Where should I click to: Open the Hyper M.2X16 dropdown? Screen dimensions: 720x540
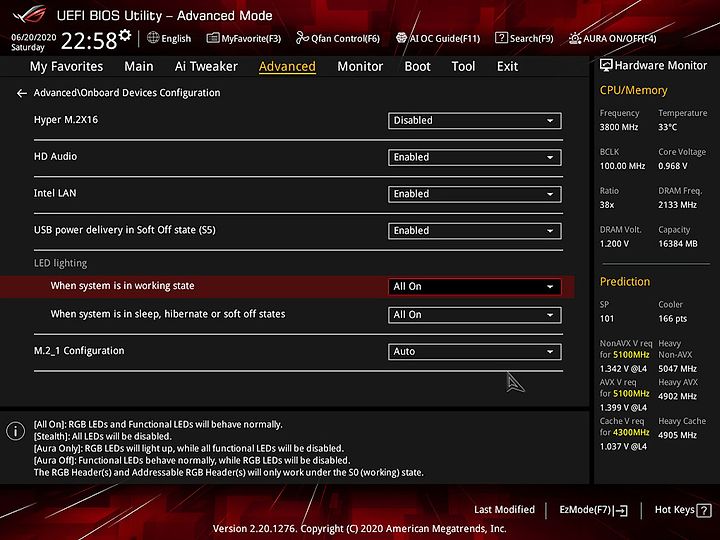[x=474, y=121]
